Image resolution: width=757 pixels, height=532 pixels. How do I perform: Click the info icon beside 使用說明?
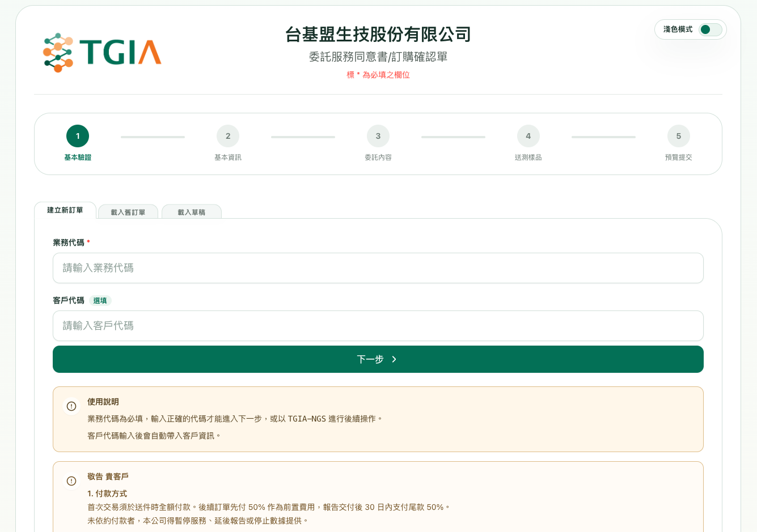[71, 406]
